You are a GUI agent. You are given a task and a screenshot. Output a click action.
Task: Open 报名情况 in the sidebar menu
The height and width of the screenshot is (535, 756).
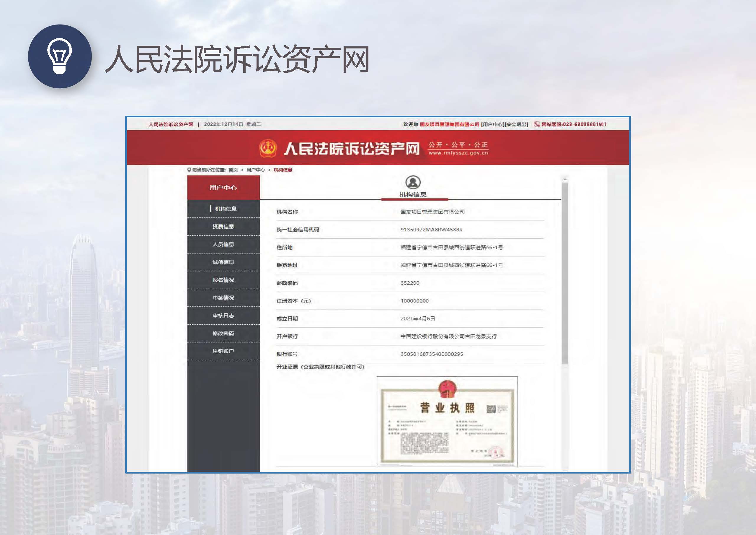(223, 280)
